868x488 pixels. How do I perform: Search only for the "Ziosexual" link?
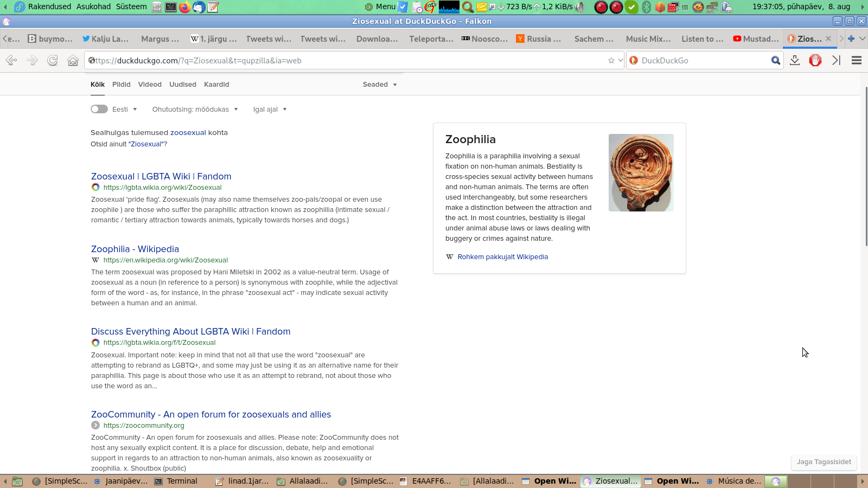point(146,144)
